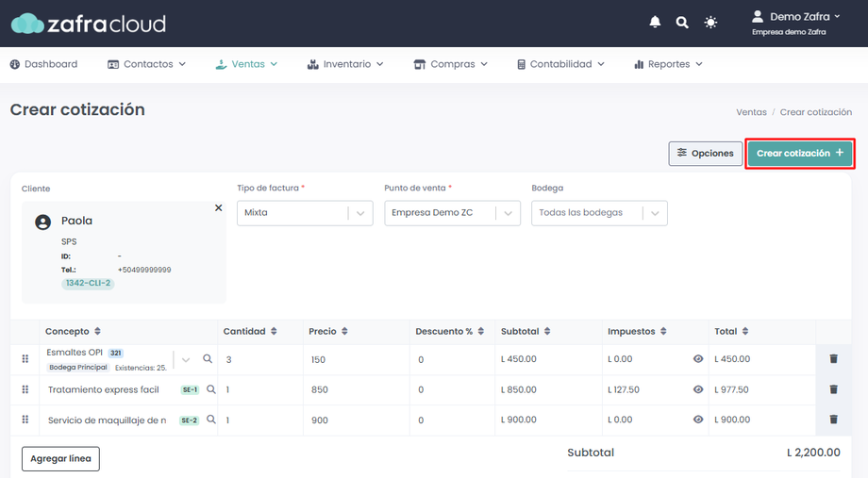Delete the Esmaltes OPI line
The image size is (868, 478).
pyautogui.click(x=833, y=359)
